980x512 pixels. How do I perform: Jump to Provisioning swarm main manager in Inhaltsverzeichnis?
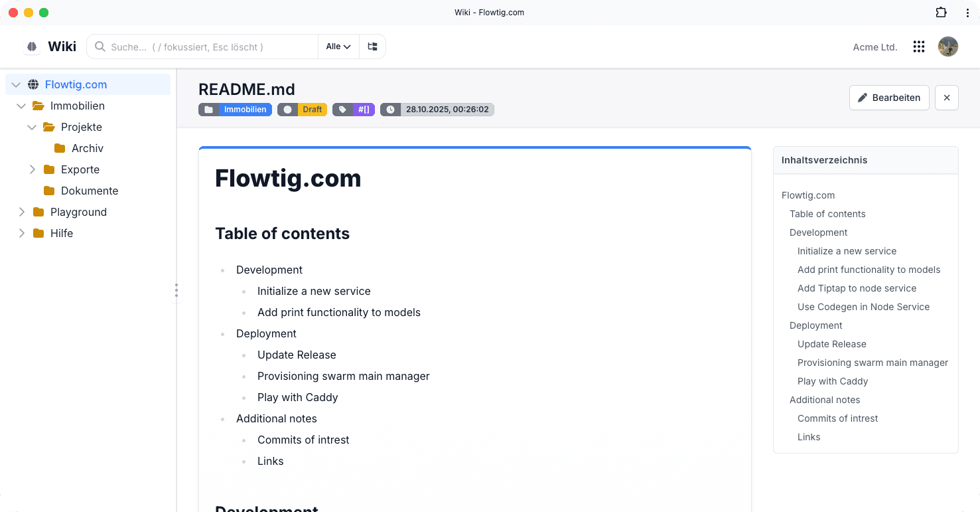[873, 363]
